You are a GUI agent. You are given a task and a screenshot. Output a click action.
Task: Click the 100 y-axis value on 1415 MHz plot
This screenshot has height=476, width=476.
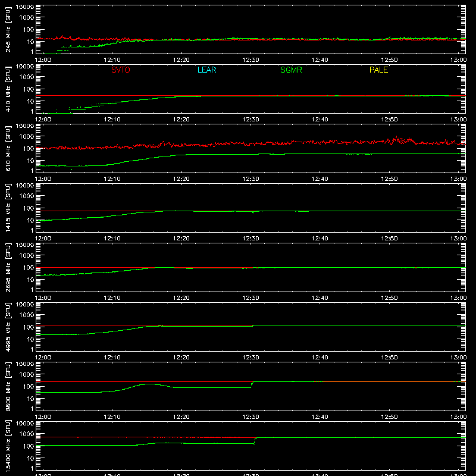[29, 208]
